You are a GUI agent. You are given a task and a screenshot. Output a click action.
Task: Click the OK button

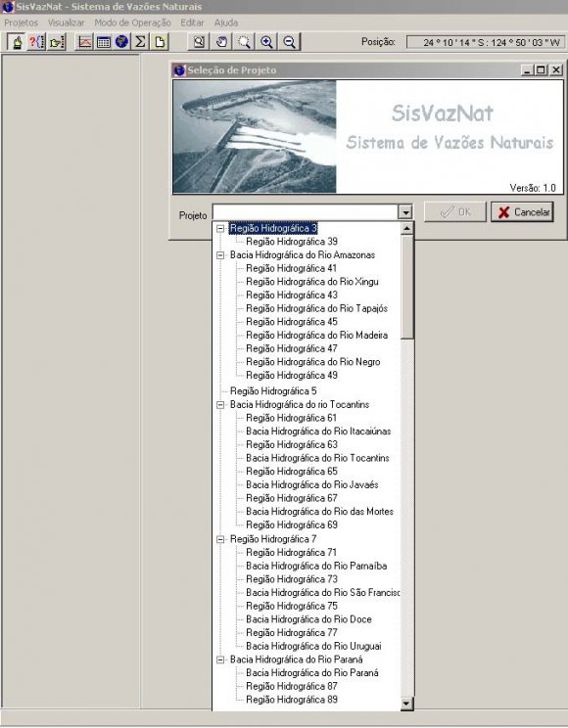click(x=455, y=211)
